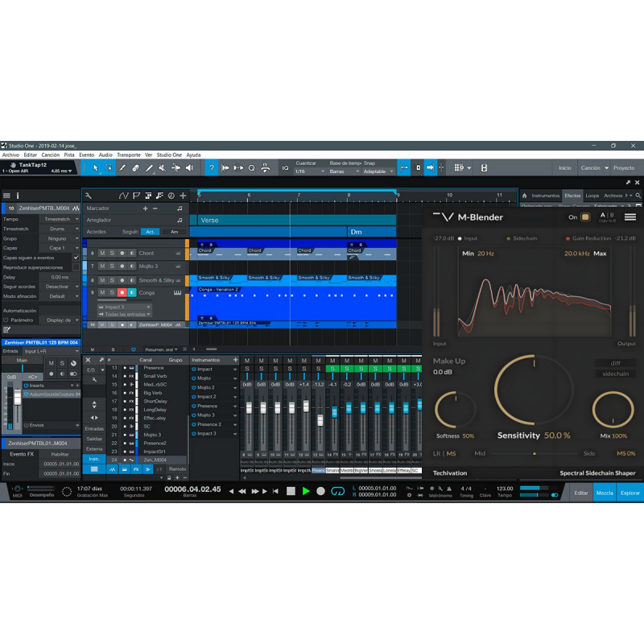The image size is (644, 644).
Task: Open Adaptable snap dropdown
Action: [x=378, y=171]
